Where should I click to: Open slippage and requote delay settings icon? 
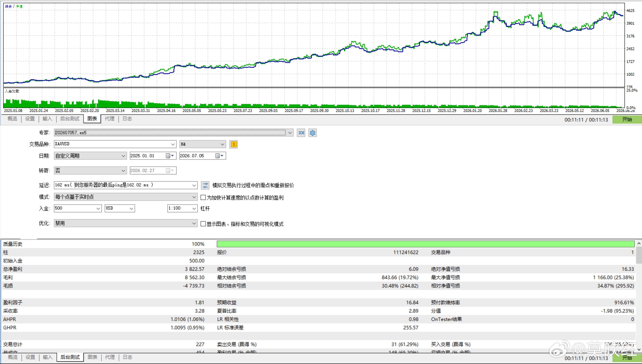click(x=205, y=185)
